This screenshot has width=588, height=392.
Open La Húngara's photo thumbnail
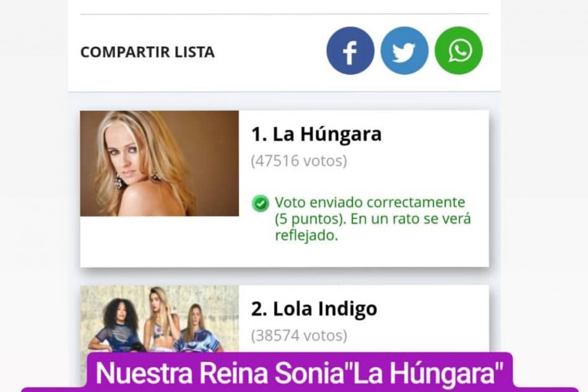[159, 163]
